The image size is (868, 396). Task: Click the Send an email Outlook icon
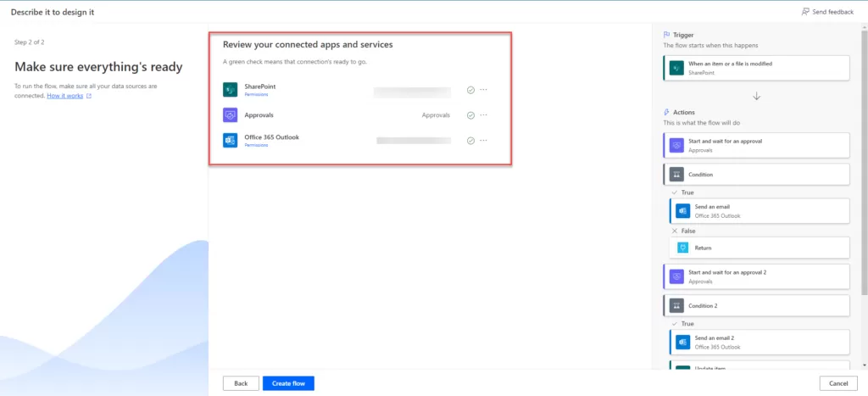coord(683,210)
